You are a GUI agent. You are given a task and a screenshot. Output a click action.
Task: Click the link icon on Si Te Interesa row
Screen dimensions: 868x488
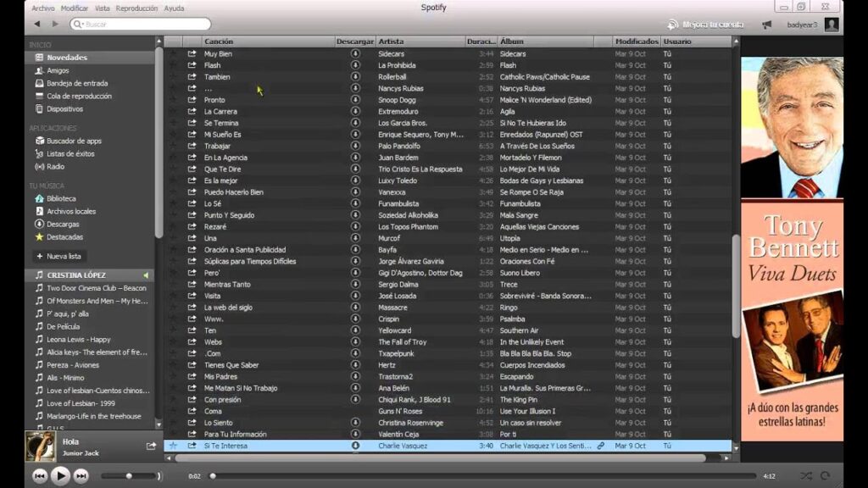point(601,446)
